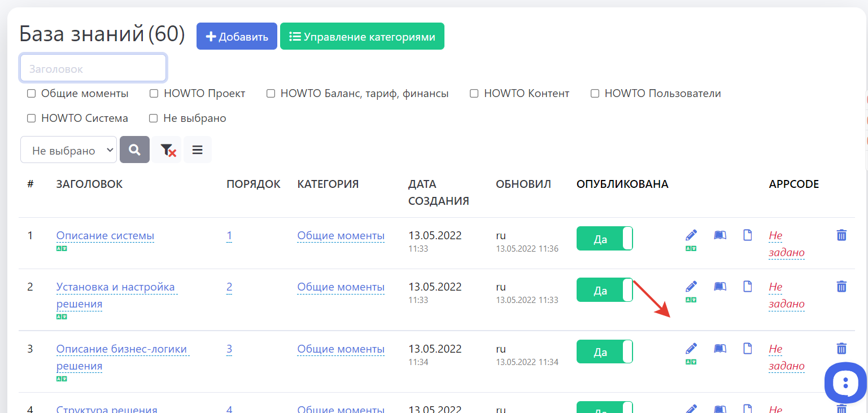Click the pencil edit icon in row 1
Viewport: 868px width, 413px height.
(691, 235)
